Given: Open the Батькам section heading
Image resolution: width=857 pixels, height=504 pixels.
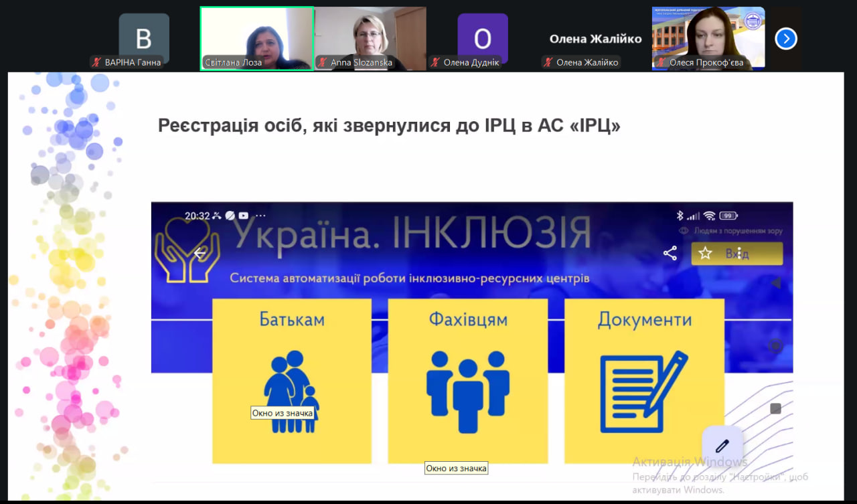Looking at the screenshot, I should [x=291, y=319].
